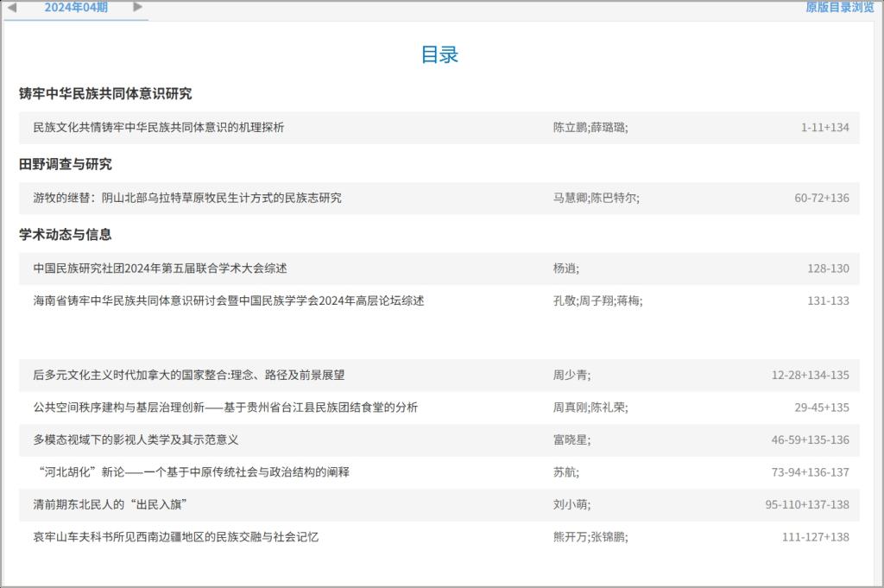Click page range 128-130 for 杨逍 article
Screen dimensions: 884x588
828,269
